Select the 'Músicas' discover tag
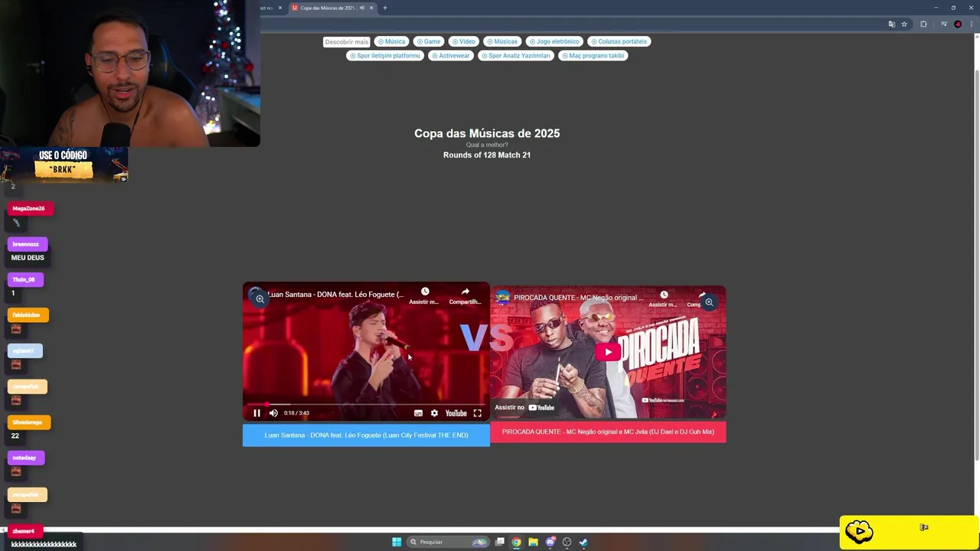980x551 pixels. (502, 41)
